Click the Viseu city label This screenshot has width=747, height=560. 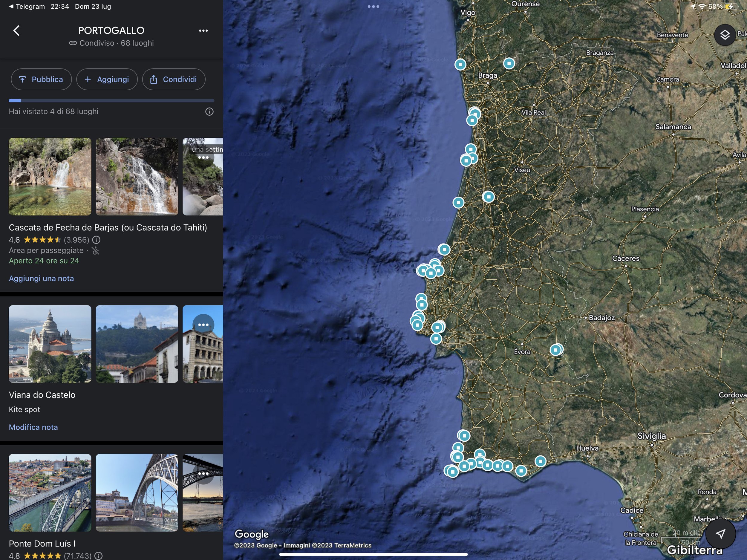522,170
